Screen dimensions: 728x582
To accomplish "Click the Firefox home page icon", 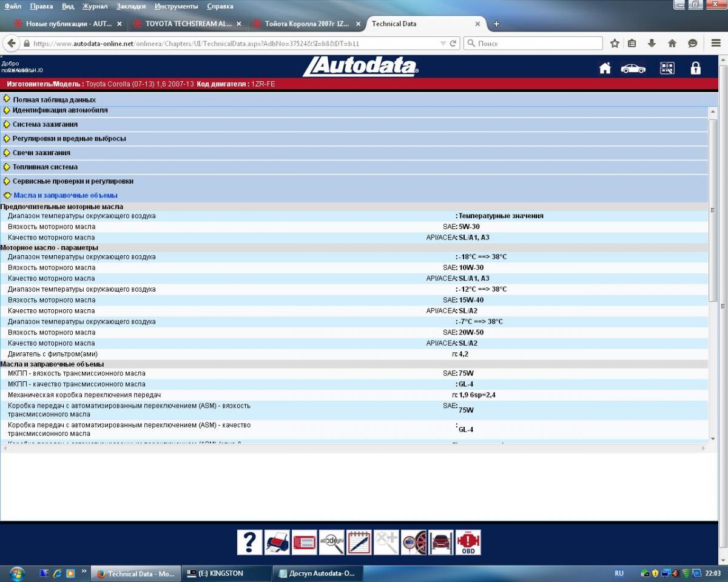I will [672, 44].
